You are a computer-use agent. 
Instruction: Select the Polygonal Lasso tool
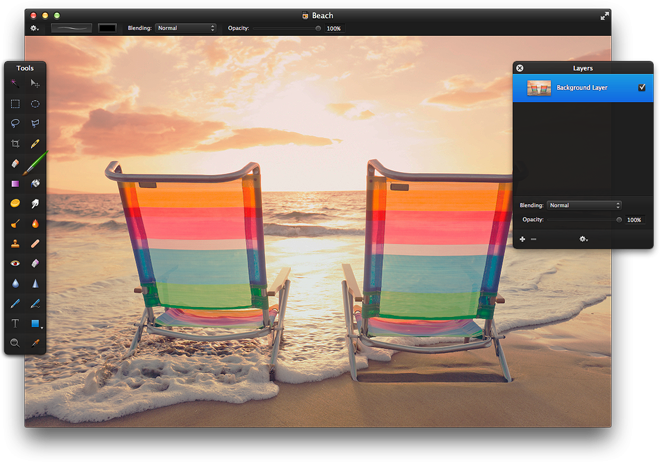click(35, 123)
